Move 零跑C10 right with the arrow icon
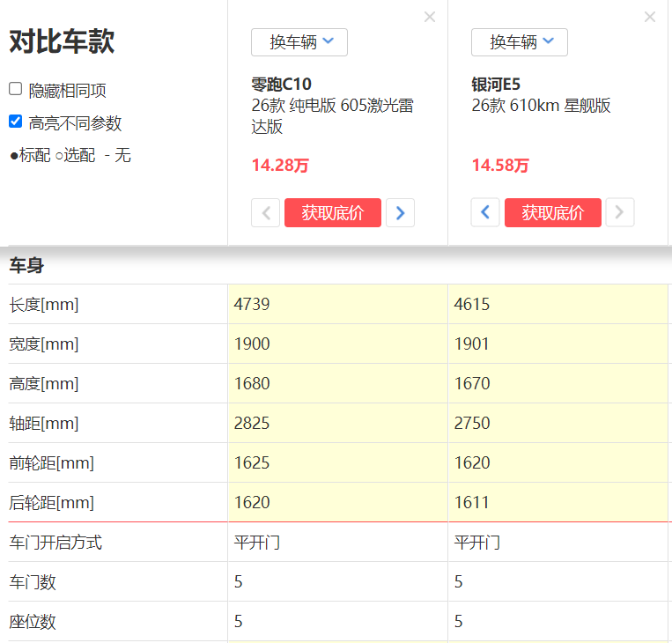Image resolution: width=672 pixels, height=643 pixels. 400,212
